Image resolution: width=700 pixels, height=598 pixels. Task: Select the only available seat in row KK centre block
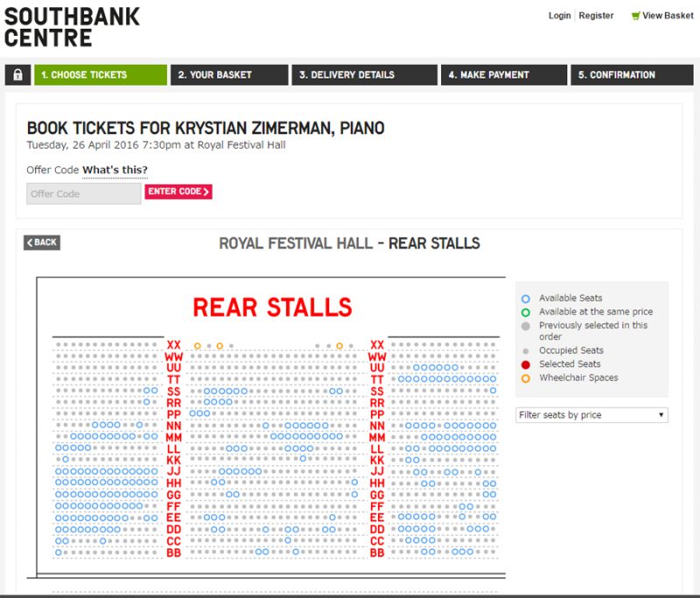click(303, 459)
